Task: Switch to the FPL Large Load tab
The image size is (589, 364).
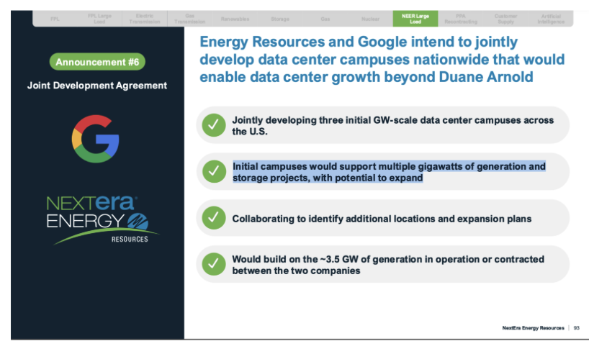Action: (99, 19)
